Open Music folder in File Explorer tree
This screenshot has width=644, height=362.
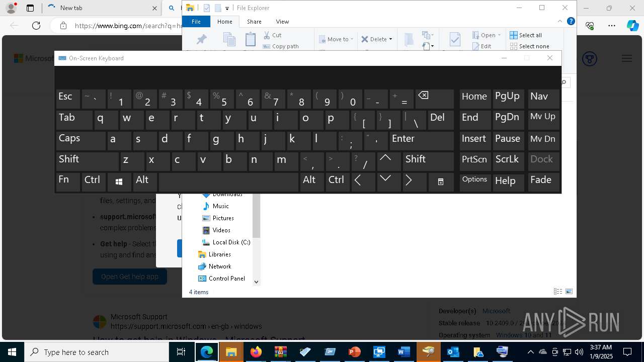(220, 206)
